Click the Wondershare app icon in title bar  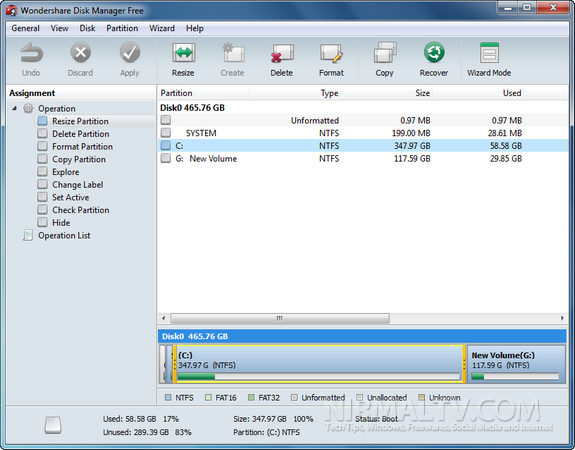[x=12, y=11]
